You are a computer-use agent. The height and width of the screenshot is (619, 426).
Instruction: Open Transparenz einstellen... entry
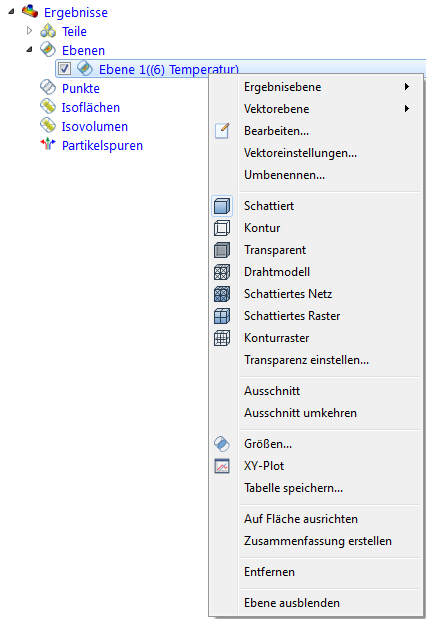[x=316, y=360]
